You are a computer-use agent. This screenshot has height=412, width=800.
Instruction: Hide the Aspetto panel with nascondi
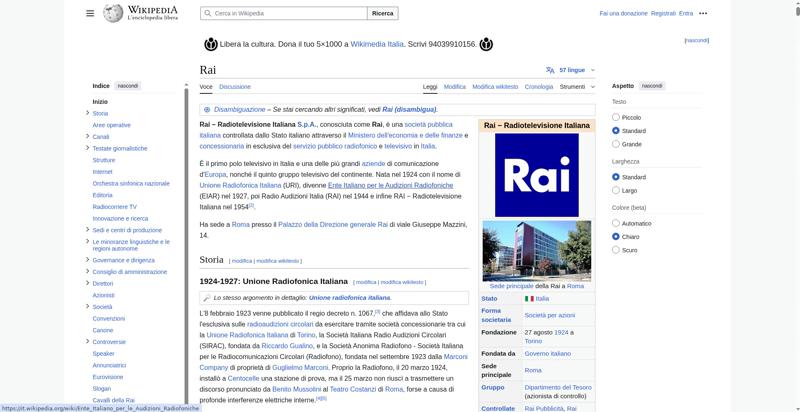coord(652,86)
